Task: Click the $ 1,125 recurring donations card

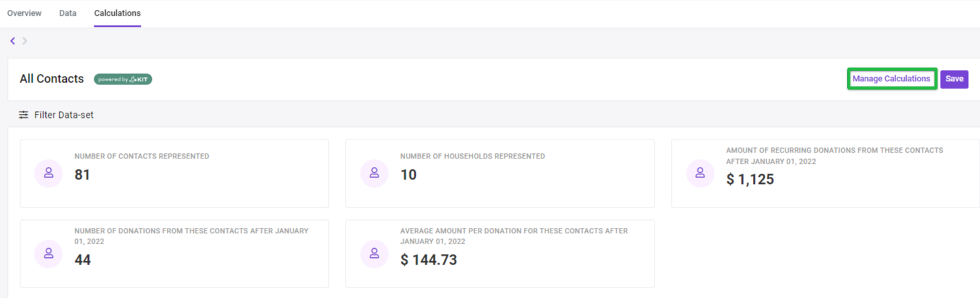Action: (x=826, y=173)
